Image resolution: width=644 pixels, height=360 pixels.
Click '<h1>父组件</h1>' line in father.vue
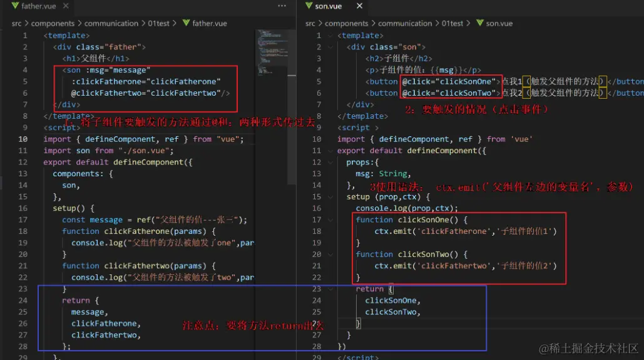click(x=96, y=59)
